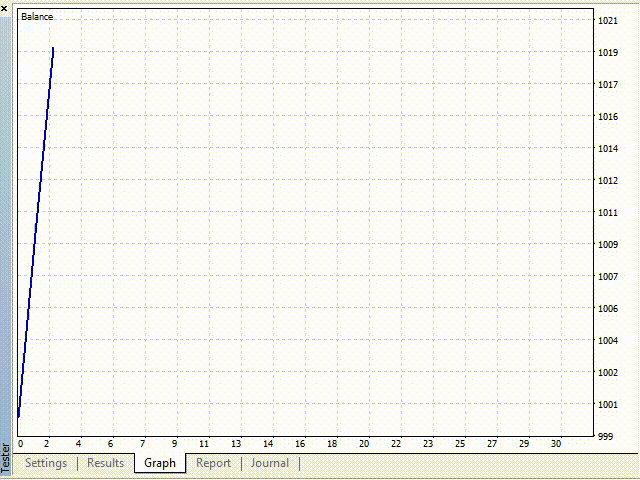The width and height of the screenshot is (640, 480).
Task: Switch to the Results tab
Action: (105, 463)
